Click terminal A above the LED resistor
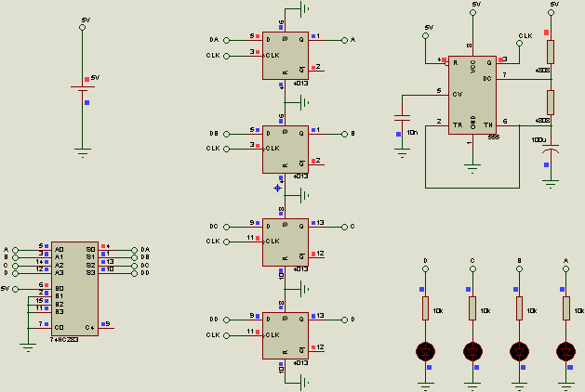 tap(566, 269)
